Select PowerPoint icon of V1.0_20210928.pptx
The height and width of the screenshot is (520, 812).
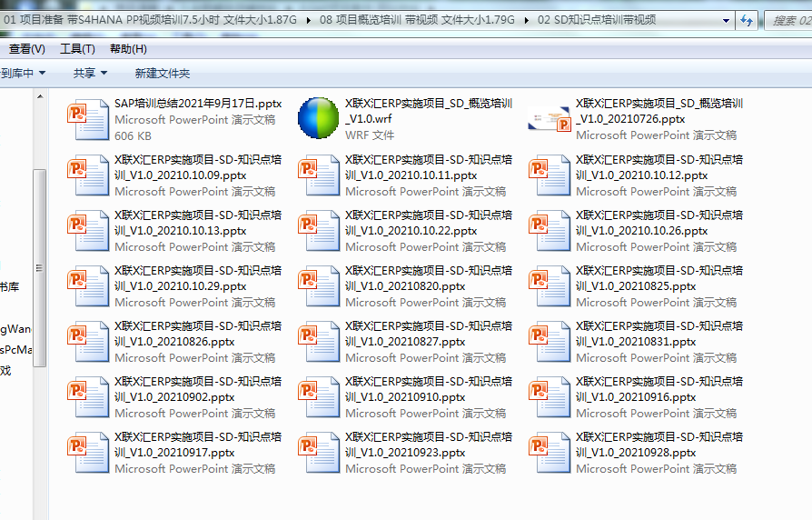[550, 452]
